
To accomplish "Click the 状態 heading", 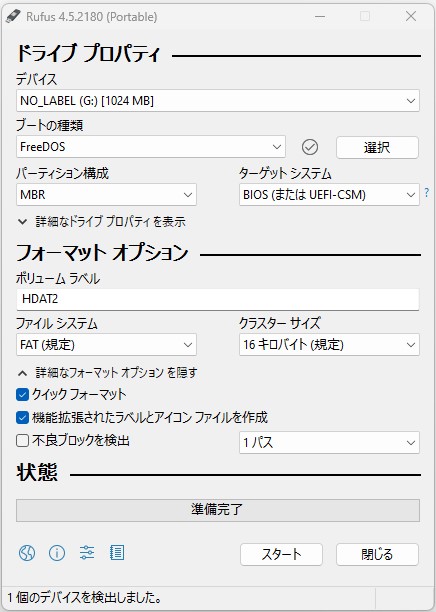I will (37, 472).
